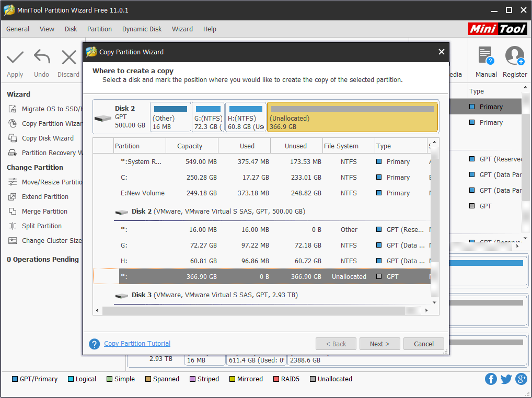
Task: Click the Discard X icon
Action: (69, 57)
